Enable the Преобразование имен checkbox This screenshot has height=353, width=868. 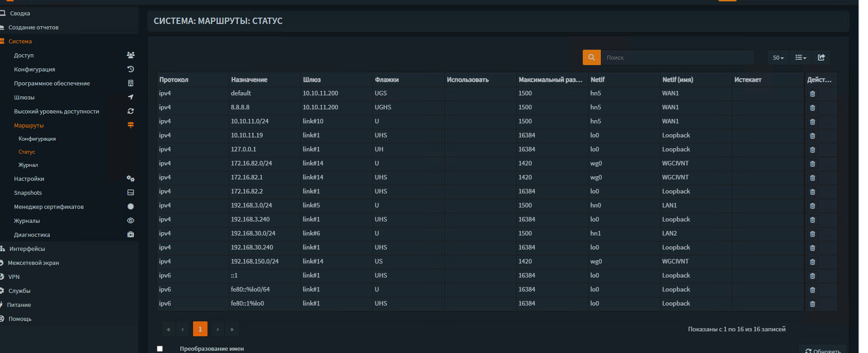coord(160,348)
